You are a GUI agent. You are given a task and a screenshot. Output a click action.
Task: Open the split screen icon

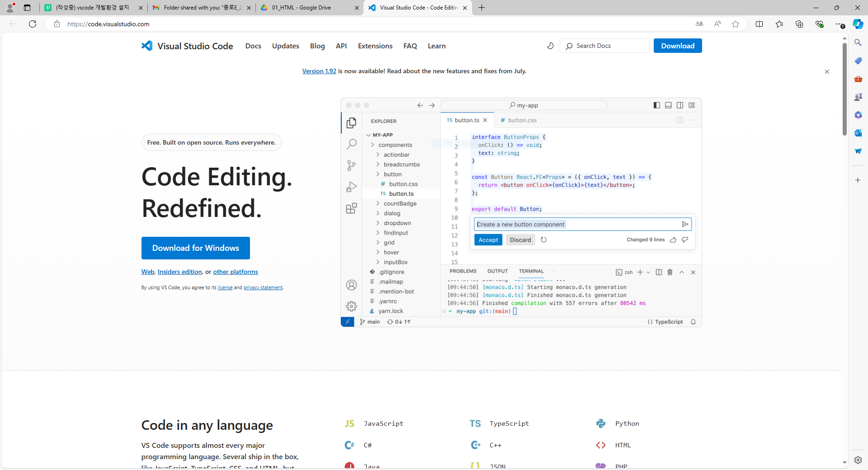pos(759,24)
